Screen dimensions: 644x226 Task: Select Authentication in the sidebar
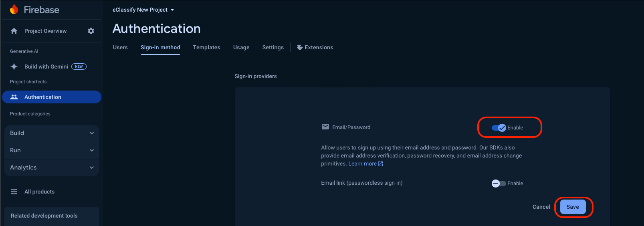click(x=52, y=97)
